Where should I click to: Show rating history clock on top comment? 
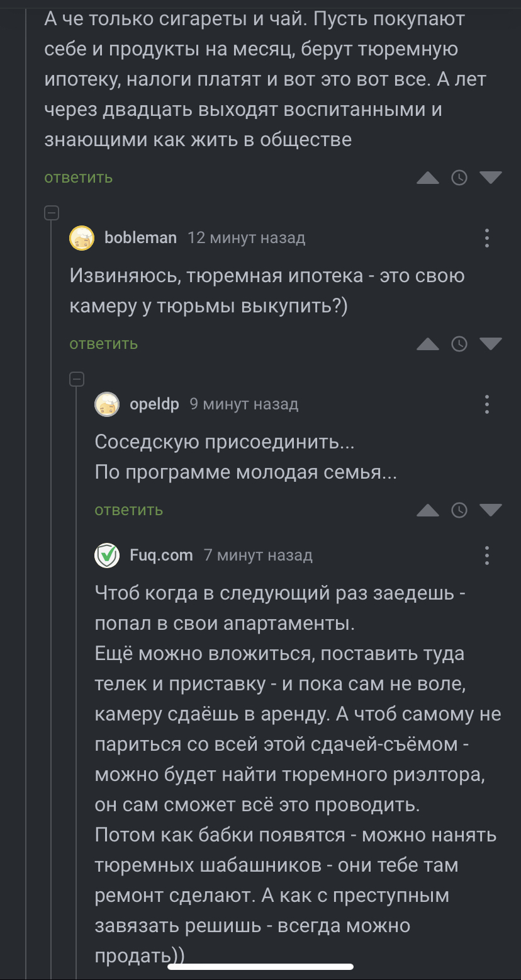[x=459, y=178]
